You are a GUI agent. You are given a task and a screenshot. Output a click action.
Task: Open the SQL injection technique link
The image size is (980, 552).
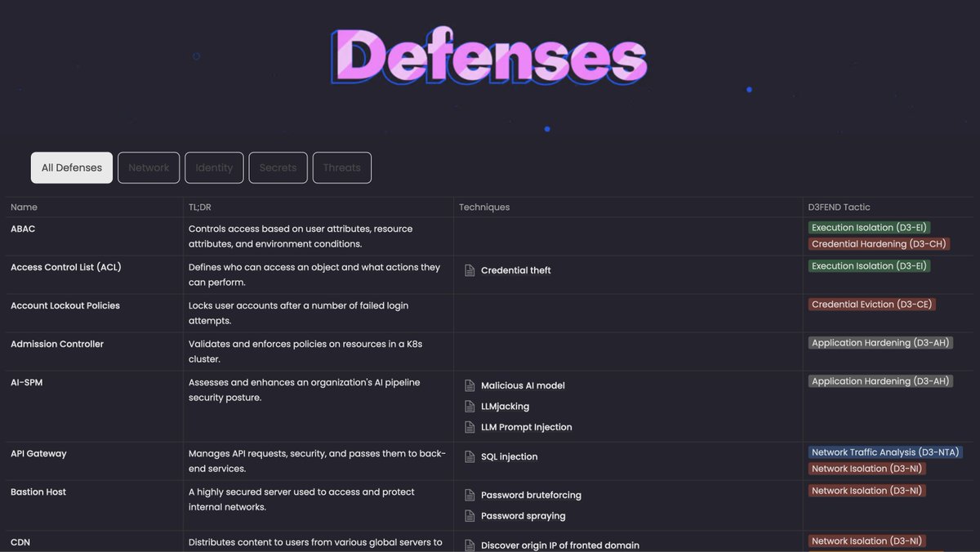point(510,456)
